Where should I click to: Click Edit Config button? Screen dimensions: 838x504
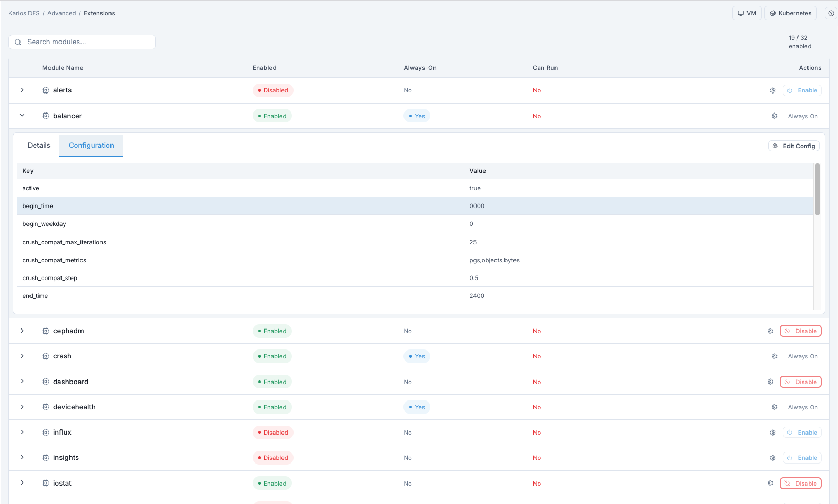click(x=794, y=146)
